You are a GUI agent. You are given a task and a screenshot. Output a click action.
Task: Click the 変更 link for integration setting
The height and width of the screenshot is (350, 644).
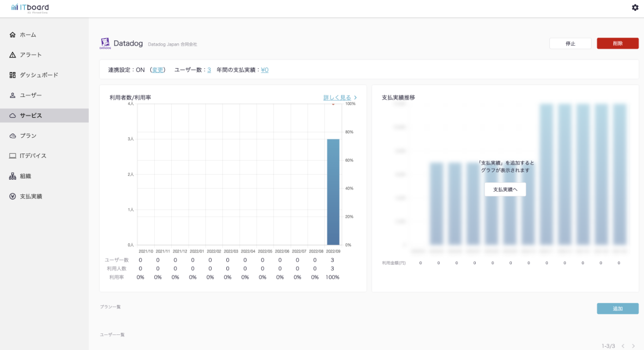pos(158,70)
